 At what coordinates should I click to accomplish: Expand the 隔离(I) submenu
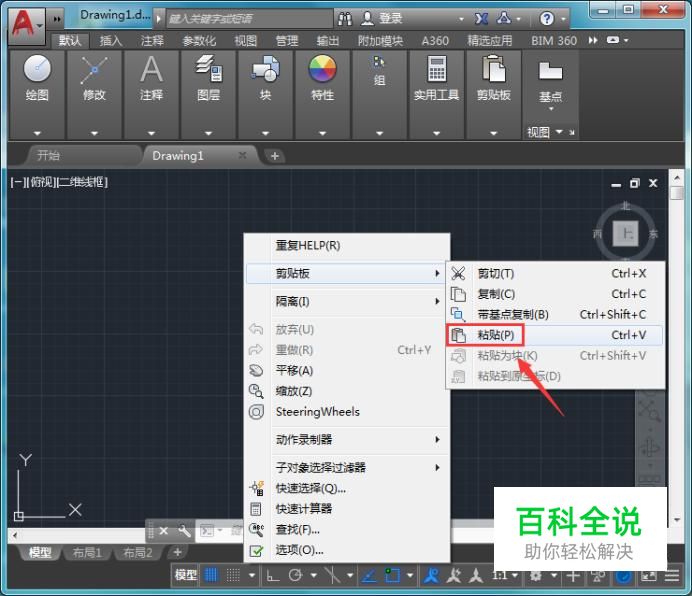pos(347,302)
